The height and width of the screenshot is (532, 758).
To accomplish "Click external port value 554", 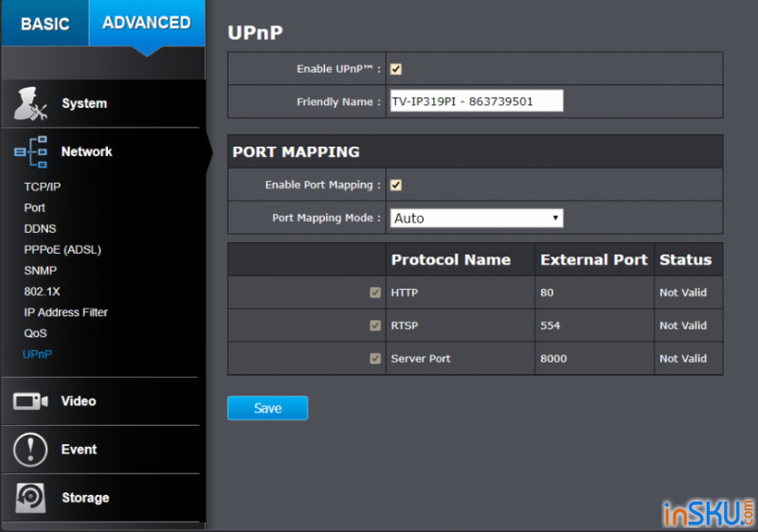I will point(550,326).
